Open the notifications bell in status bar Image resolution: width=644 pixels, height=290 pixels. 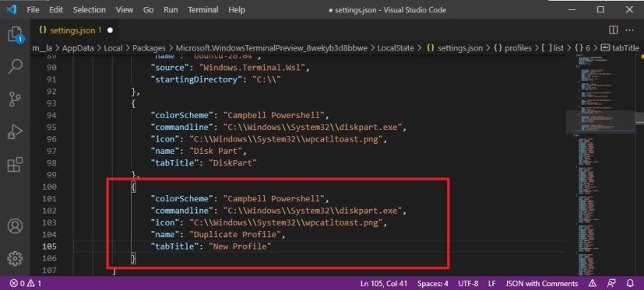pyautogui.click(x=630, y=283)
